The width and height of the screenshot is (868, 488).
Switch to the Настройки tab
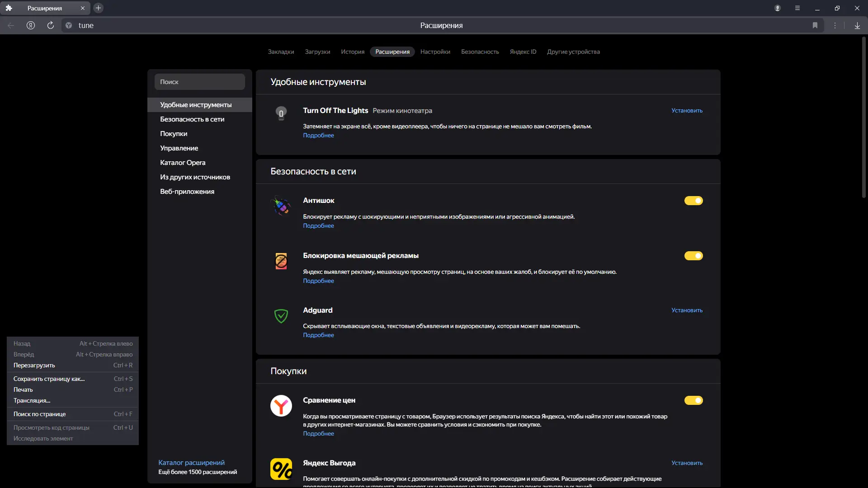pyautogui.click(x=435, y=52)
